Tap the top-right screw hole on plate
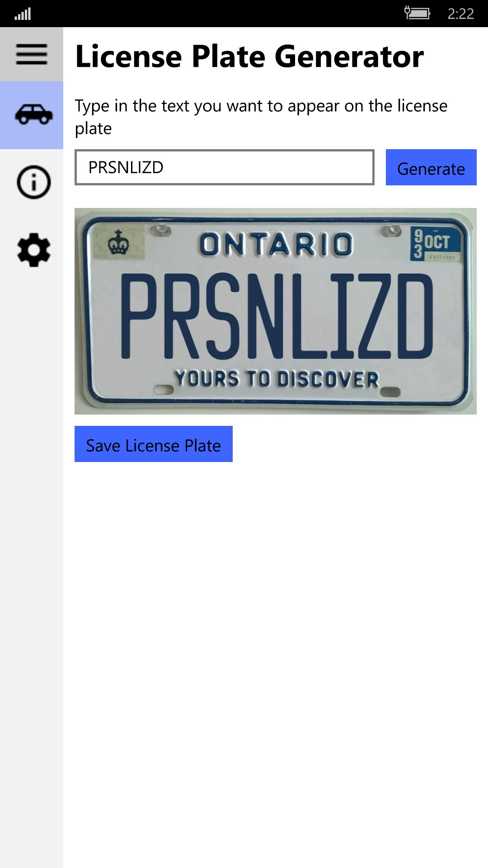Viewport: 488px width, 868px height. point(391,231)
